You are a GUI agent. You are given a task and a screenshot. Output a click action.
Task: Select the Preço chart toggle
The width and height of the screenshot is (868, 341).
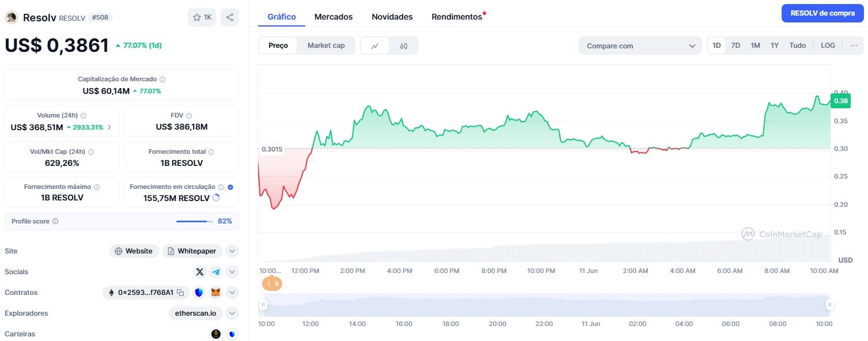[x=278, y=46]
